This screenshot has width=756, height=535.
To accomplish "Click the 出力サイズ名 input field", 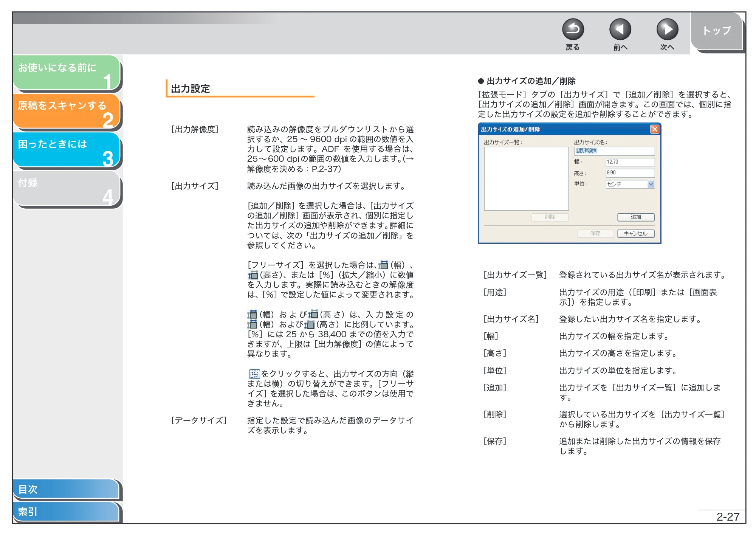I will point(615,151).
